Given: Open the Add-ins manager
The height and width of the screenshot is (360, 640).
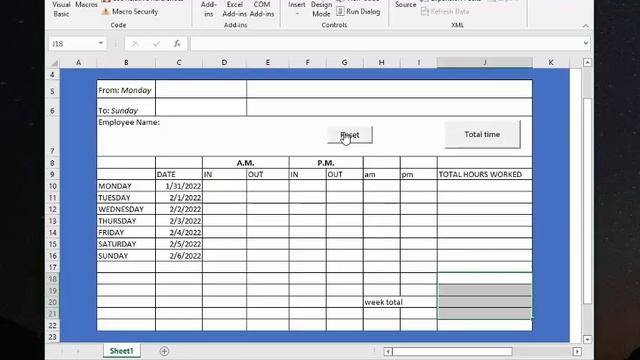Looking at the screenshot, I should (x=209, y=9).
